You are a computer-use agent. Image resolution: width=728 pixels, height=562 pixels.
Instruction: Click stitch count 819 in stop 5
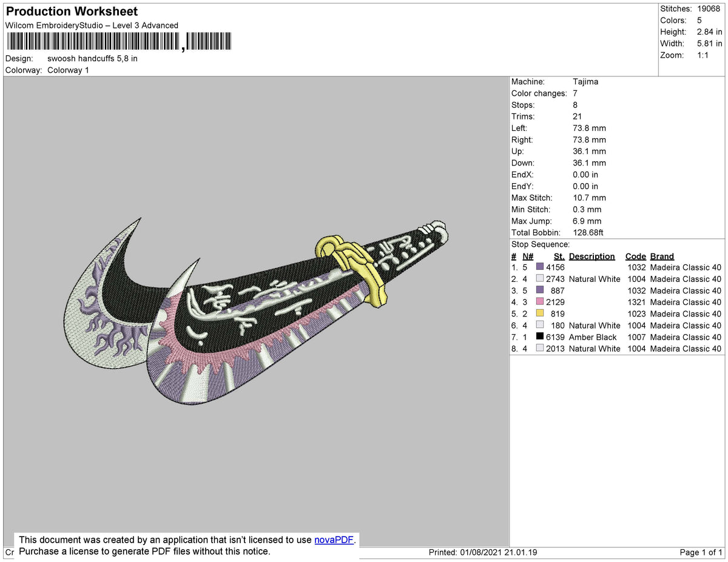[558, 313]
